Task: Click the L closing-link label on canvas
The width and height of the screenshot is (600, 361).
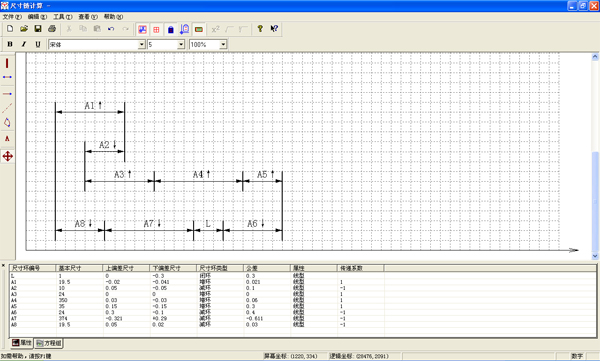Action: tap(208, 224)
